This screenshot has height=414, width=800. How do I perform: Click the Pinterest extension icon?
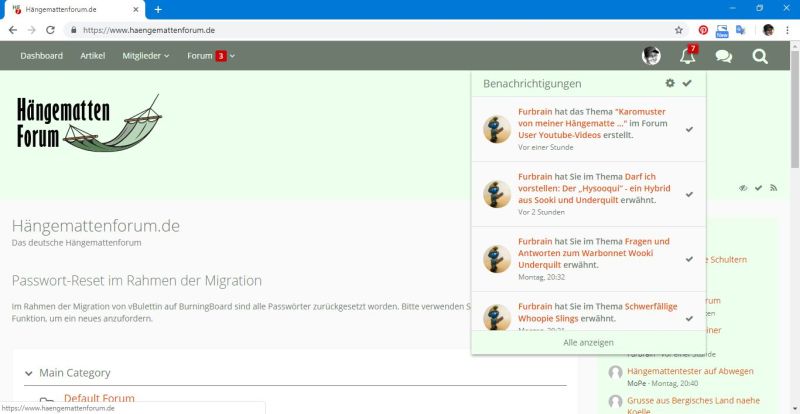(703, 30)
